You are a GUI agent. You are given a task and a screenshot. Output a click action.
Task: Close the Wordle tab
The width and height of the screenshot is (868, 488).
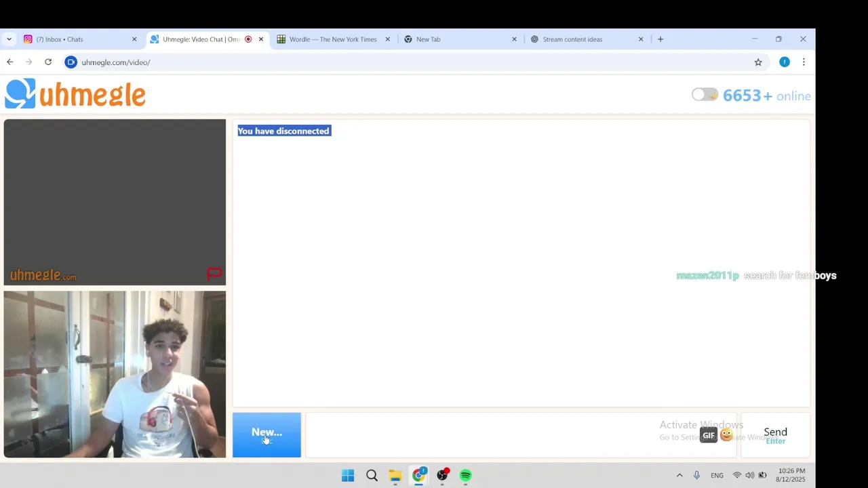tap(388, 39)
